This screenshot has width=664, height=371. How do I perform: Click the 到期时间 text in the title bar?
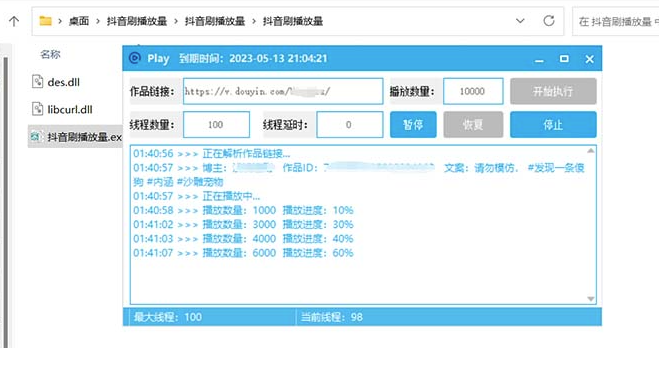pyautogui.click(x=253, y=58)
